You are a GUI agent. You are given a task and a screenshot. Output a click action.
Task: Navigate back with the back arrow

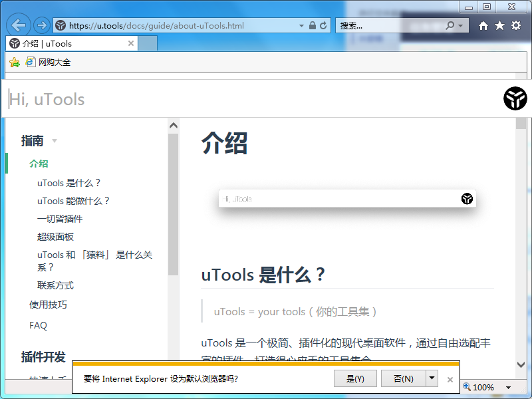click(x=18, y=25)
